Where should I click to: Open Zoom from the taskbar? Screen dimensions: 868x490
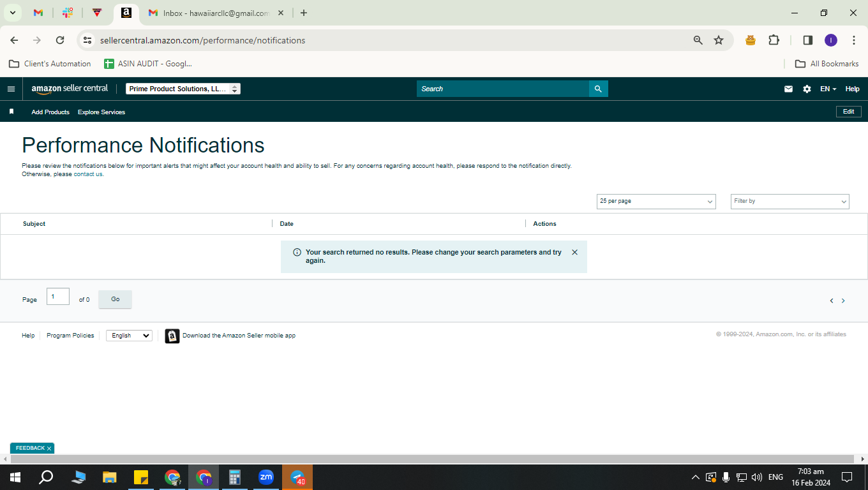point(266,477)
